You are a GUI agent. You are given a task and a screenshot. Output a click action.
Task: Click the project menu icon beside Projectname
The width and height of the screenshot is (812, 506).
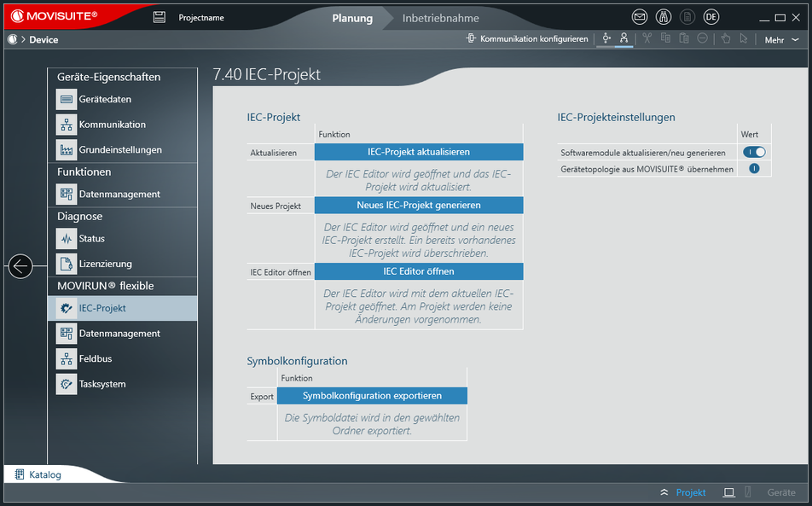tap(159, 17)
